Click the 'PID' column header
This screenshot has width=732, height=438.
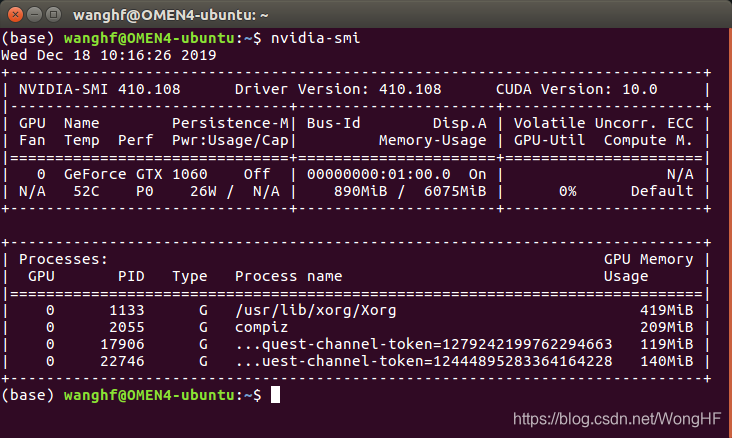click(131, 276)
